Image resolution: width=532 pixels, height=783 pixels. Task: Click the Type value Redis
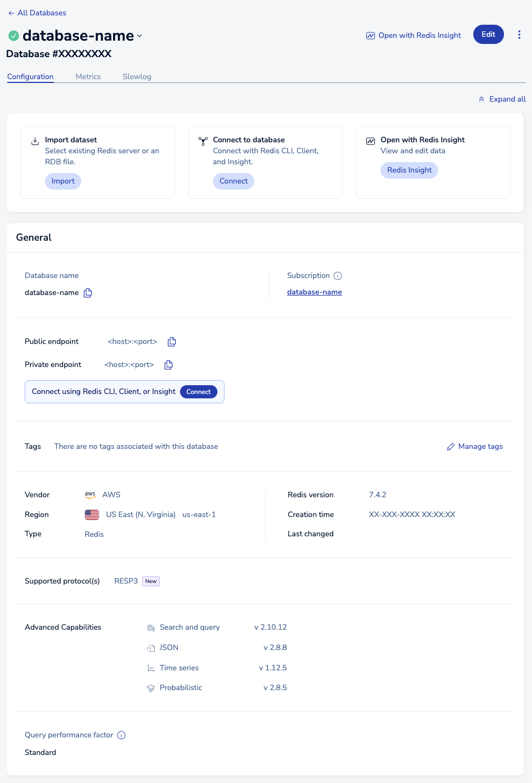[x=94, y=535]
